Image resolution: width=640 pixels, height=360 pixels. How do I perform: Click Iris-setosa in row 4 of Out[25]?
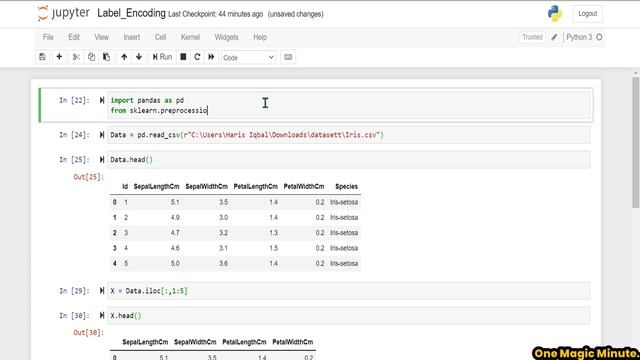(x=344, y=264)
